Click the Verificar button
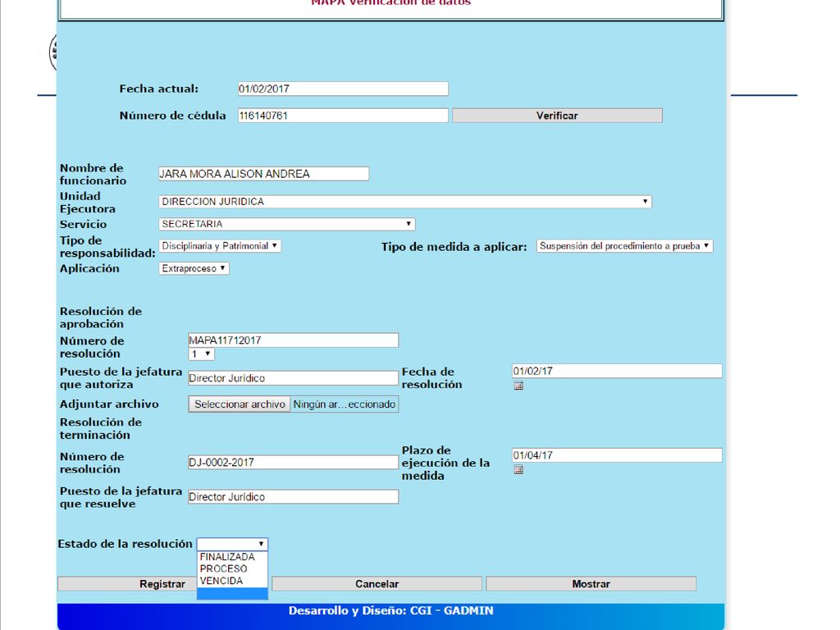 (557, 116)
